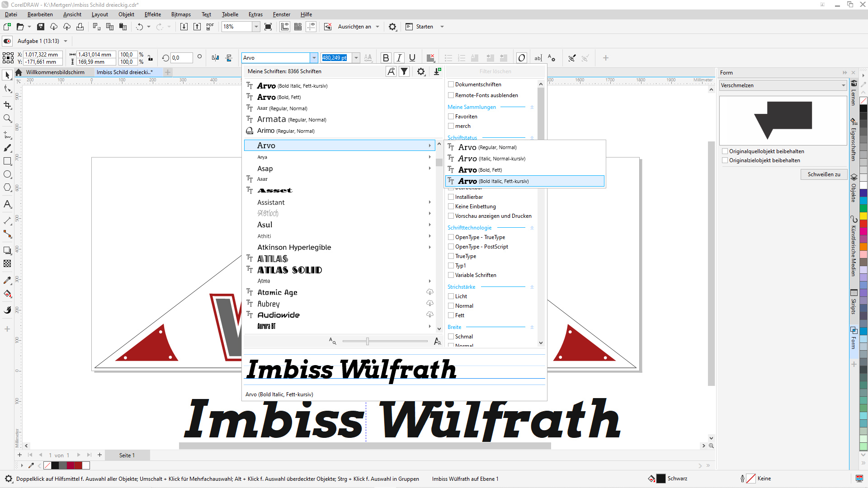Click the Import icon in toolbar
868x488 pixels.
click(x=184, y=27)
